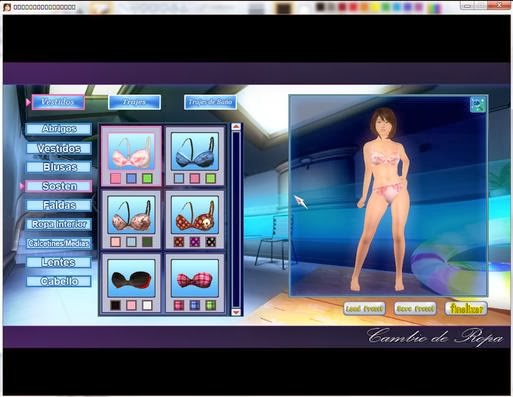The width and height of the screenshot is (513, 397).
Task: Pick light blue swatch under the denim bra
Action: pos(179,178)
